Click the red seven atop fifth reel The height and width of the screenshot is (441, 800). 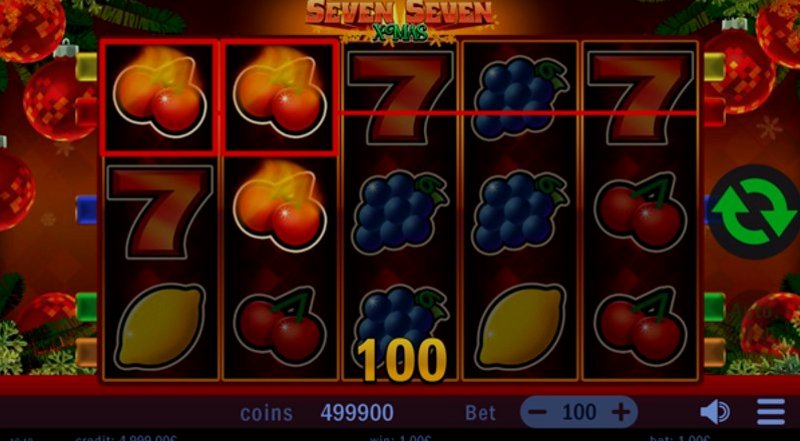click(640, 98)
